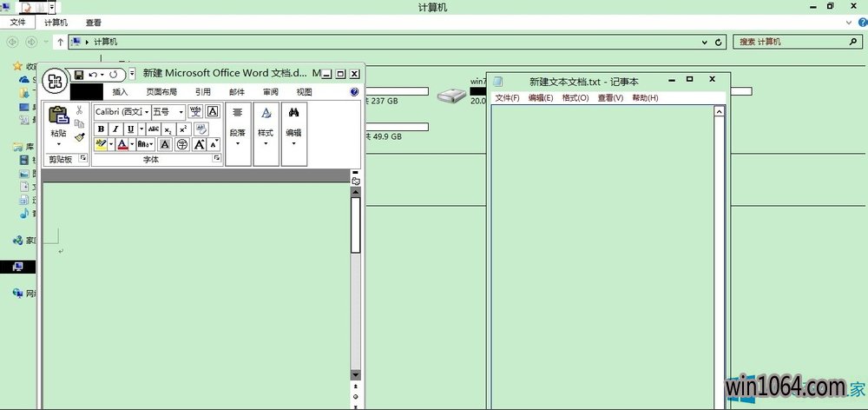
Task: Shrink font size
Action: (214, 144)
